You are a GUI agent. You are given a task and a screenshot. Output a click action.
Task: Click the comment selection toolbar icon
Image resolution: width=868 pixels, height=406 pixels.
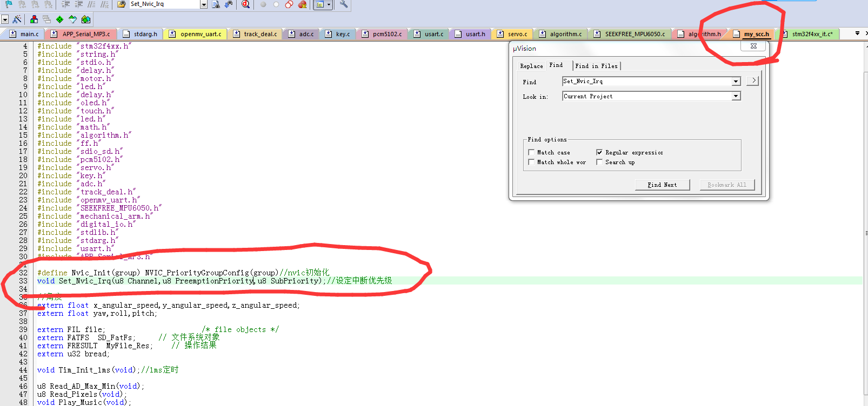coord(92,4)
